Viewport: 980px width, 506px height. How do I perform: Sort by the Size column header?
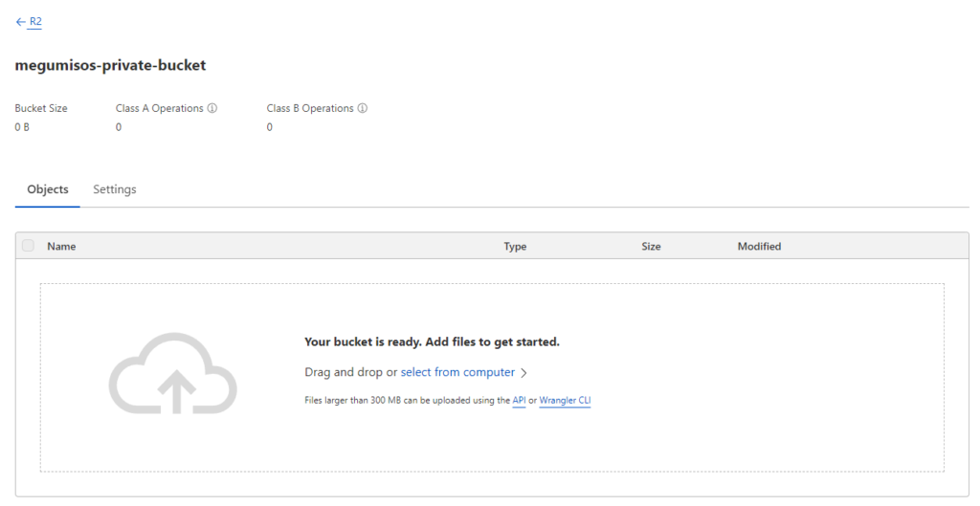[651, 246]
